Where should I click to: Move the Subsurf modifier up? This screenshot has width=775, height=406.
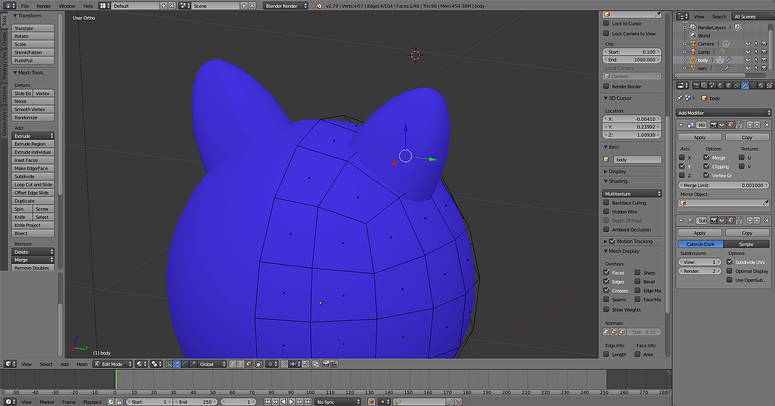coord(750,221)
